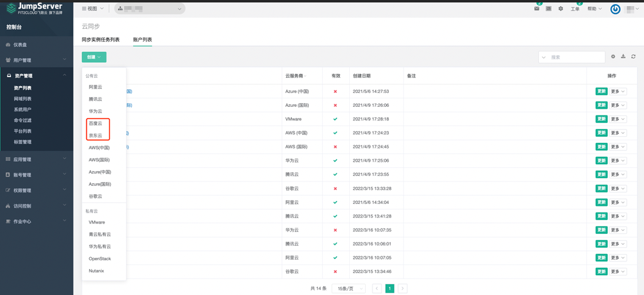Click the table column settings gear icon
The width and height of the screenshot is (644, 295).
click(x=613, y=57)
